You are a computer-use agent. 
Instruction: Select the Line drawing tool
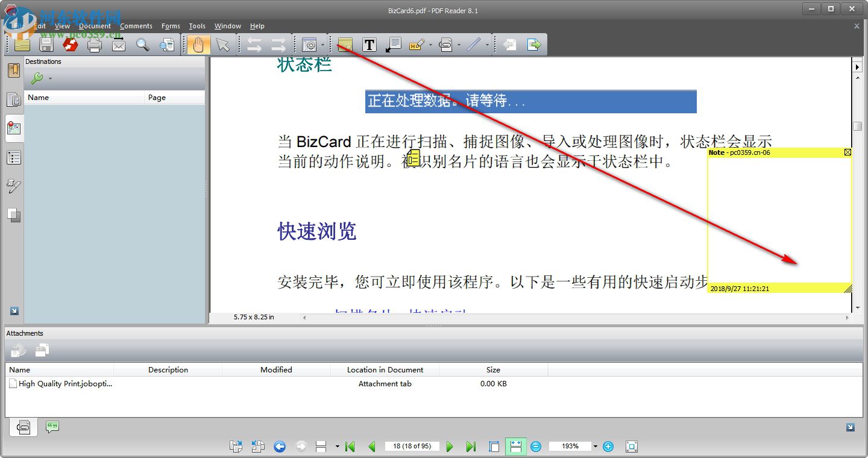[x=474, y=45]
